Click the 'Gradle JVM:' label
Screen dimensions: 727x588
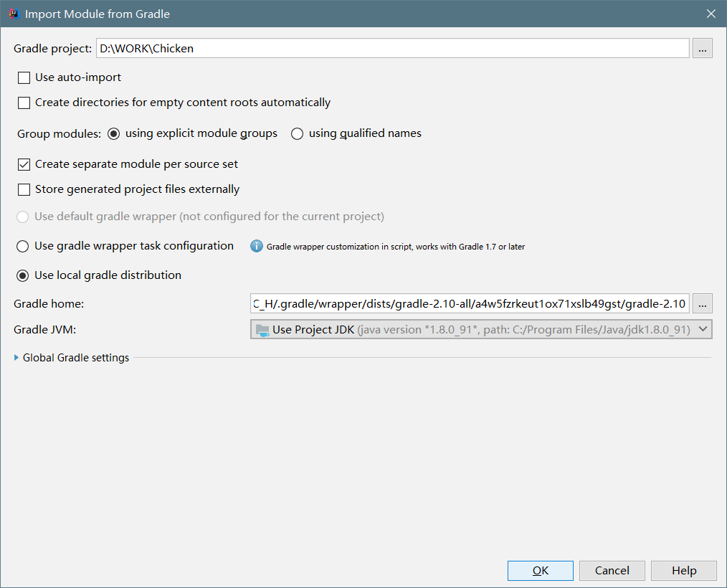click(x=44, y=330)
